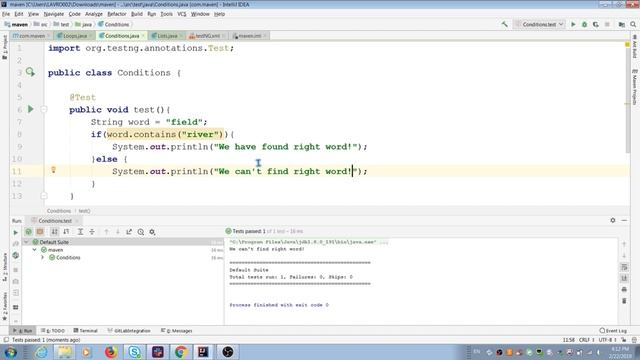Screen dimensions: 640x360
Task: Switch to the testNG.xml editor tab
Action: [x=207, y=36]
